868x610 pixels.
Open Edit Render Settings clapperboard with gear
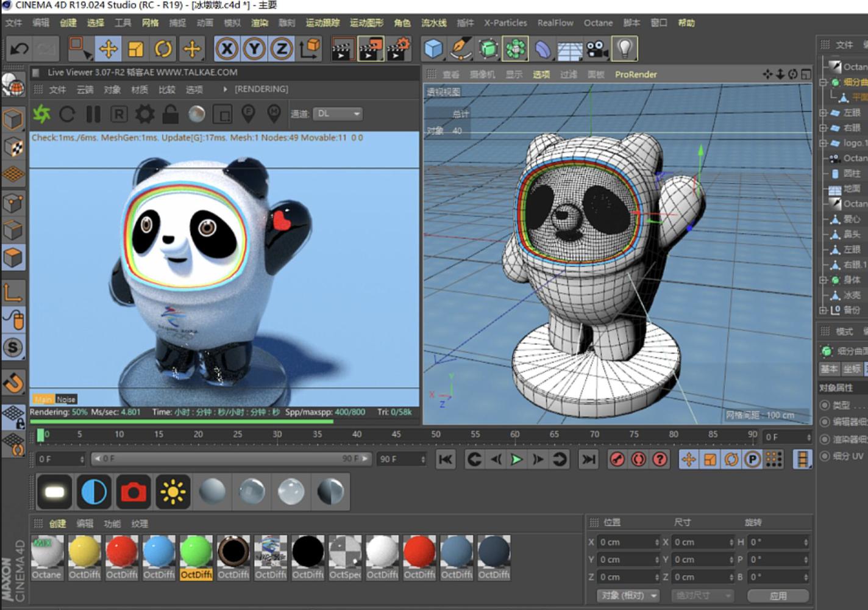398,48
